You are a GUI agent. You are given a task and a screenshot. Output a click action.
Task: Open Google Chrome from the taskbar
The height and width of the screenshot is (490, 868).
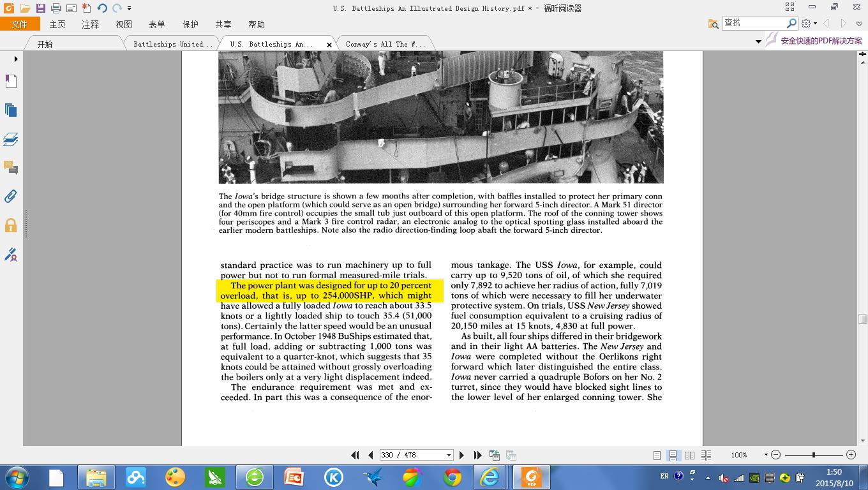click(x=453, y=477)
